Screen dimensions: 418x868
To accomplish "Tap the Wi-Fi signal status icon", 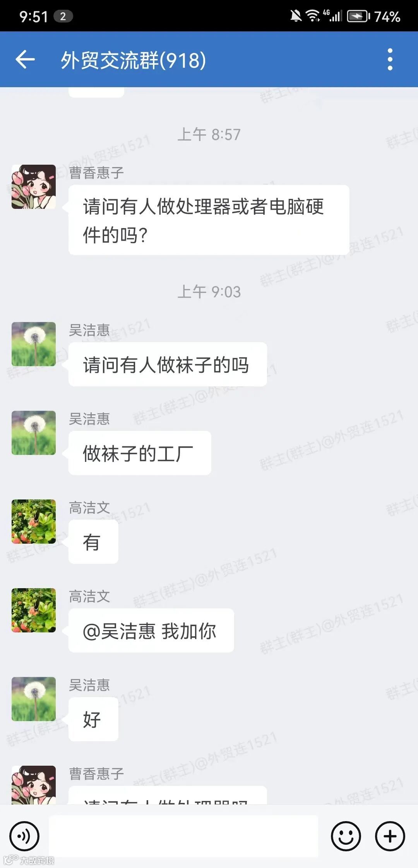I will click(313, 16).
